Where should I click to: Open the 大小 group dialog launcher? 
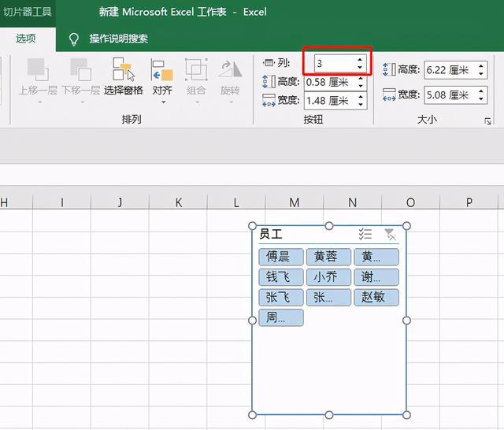tap(488, 121)
